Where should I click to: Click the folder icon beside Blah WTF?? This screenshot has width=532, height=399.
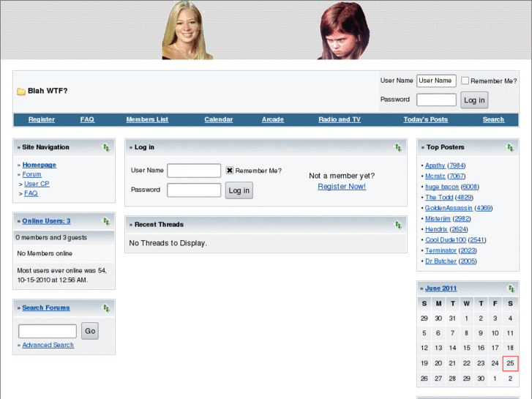click(x=21, y=92)
